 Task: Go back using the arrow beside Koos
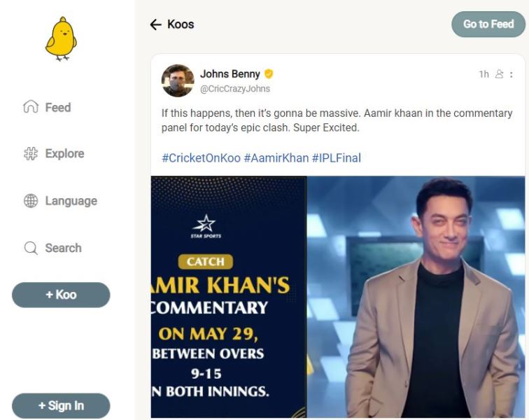tap(155, 24)
